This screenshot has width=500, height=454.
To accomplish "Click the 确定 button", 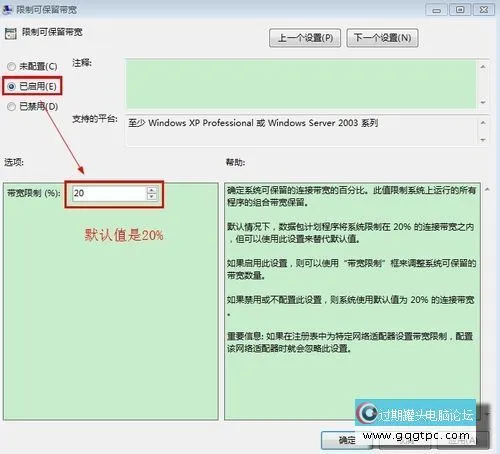I will coord(346,440).
